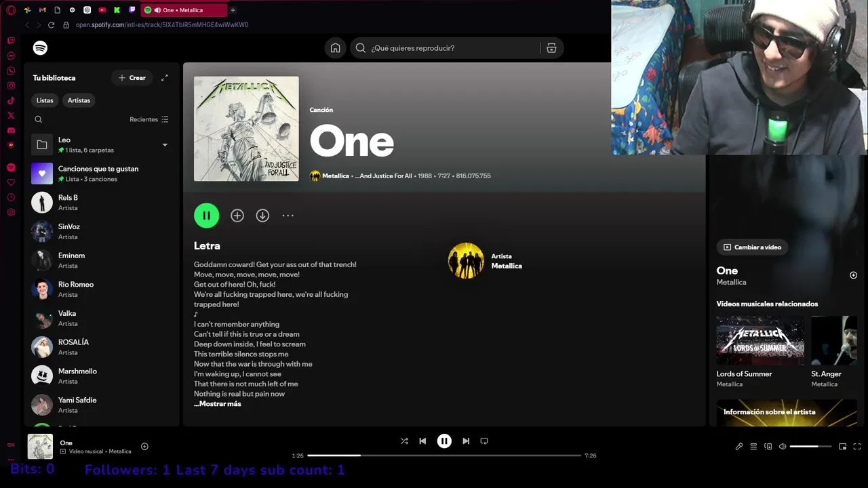The height and width of the screenshot is (488, 868).
Task: Open more options ellipsis for One
Action: tap(288, 216)
